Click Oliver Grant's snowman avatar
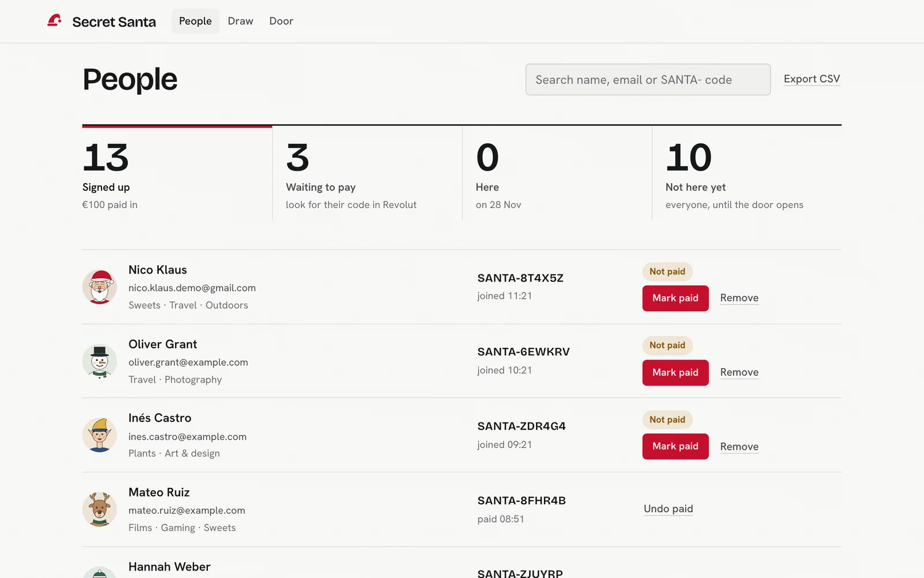The image size is (924, 578). click(x=99, y=361)
